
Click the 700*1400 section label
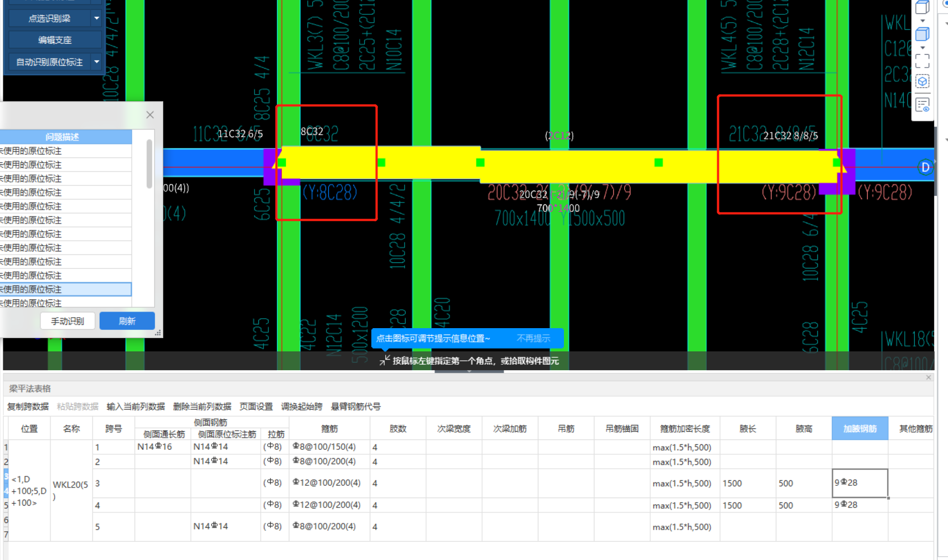coord(558,208)
